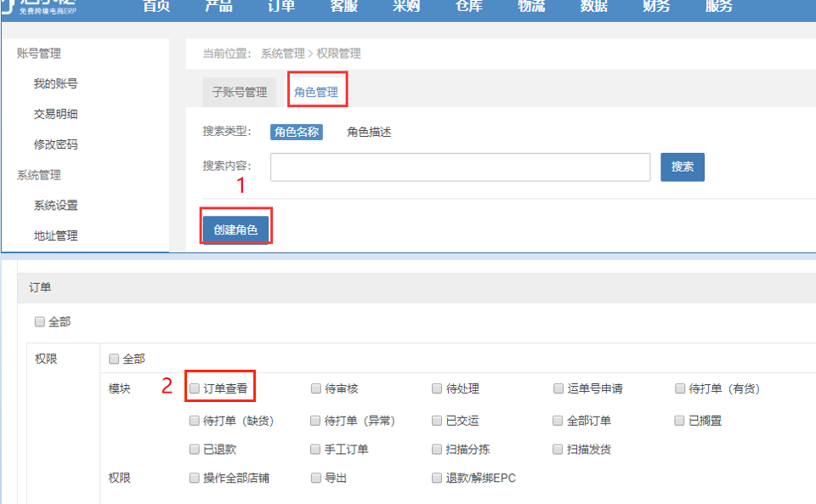The width and height of the screenshot is (816, 504).
Task: Check the 操作全部店铺 permission box
Action: pyautogui.click(x=195, y=478)
